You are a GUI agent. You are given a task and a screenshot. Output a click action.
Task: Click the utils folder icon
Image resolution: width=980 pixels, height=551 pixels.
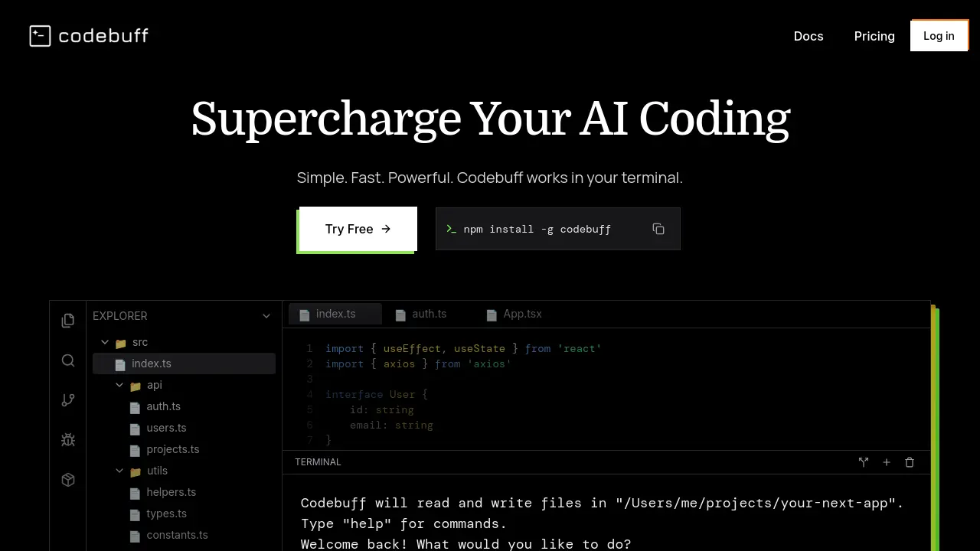[136, 471]
